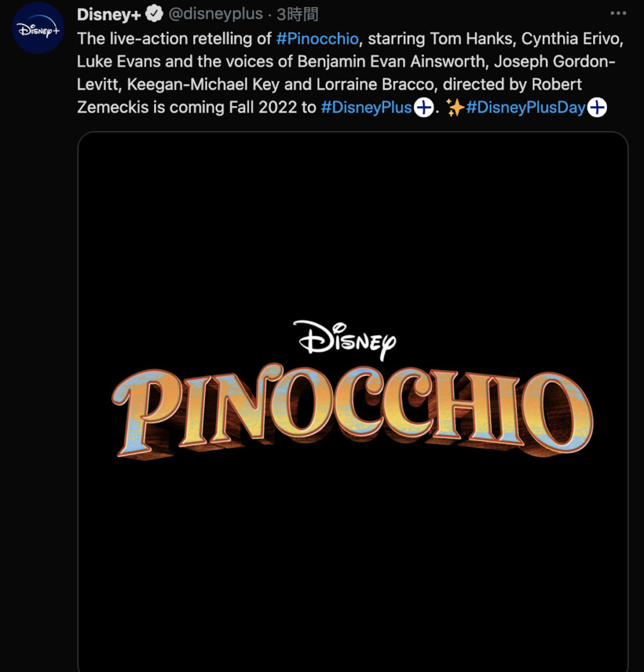Open the @disneyplus handle link
Viewport: 644px width, 672px height.
coord(216,14)
